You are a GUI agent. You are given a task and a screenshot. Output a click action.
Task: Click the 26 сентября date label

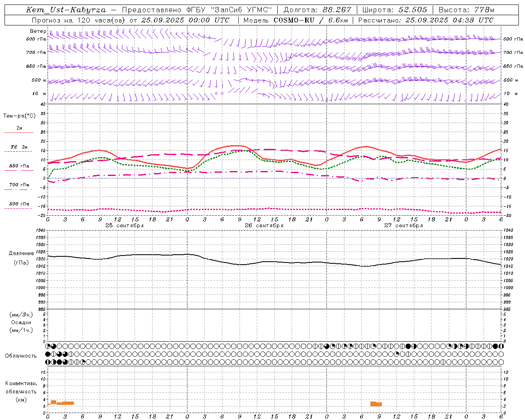[x=264, y=226]
